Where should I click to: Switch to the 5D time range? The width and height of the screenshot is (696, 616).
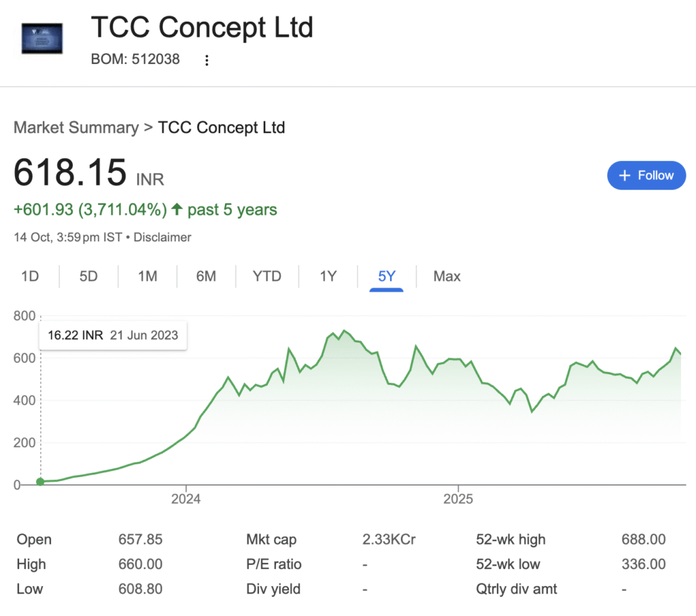(88, 277)
